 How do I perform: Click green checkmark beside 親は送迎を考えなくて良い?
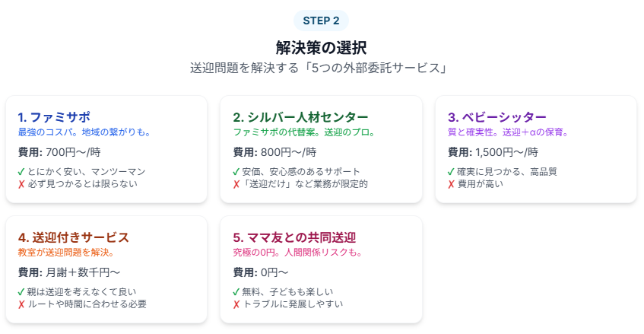pyautogui.click(x=22, y=292)
